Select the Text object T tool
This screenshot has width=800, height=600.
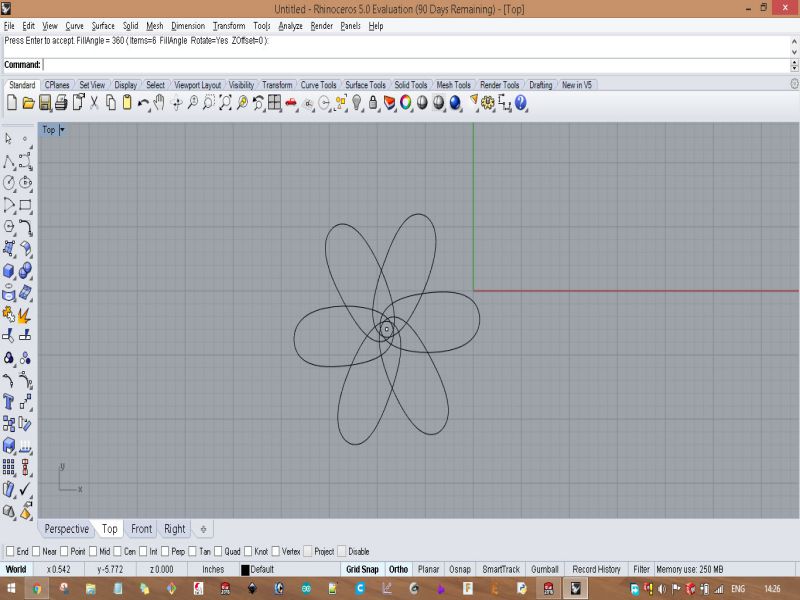[9, 402]
